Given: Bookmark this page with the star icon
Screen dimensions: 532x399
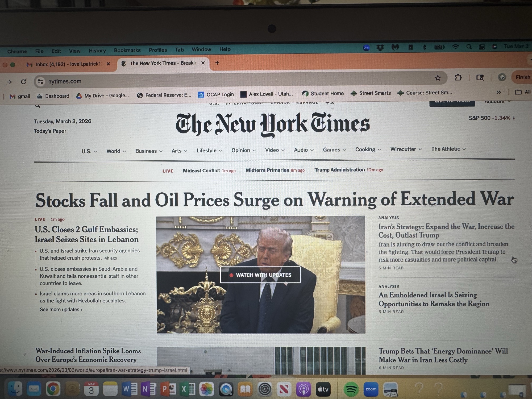Looking at the screenshot, I should (x=438, y=78).
